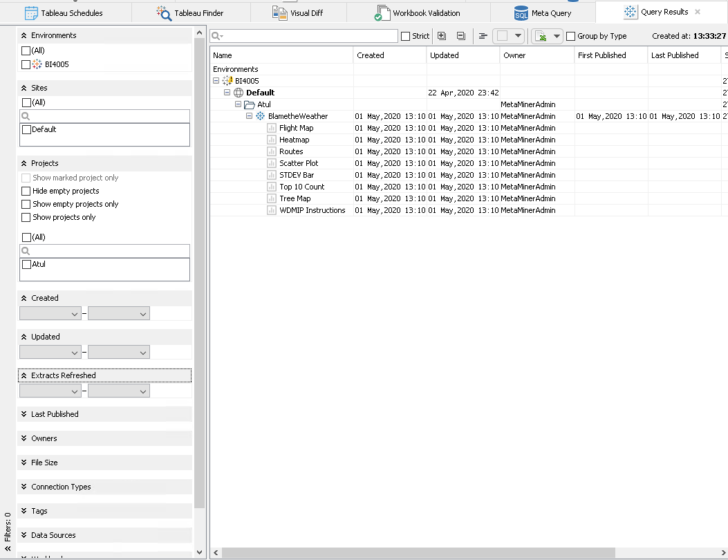Open the Tableau Schedules tab
Viewport: 728px width, 560px height.
click(64, 13)
